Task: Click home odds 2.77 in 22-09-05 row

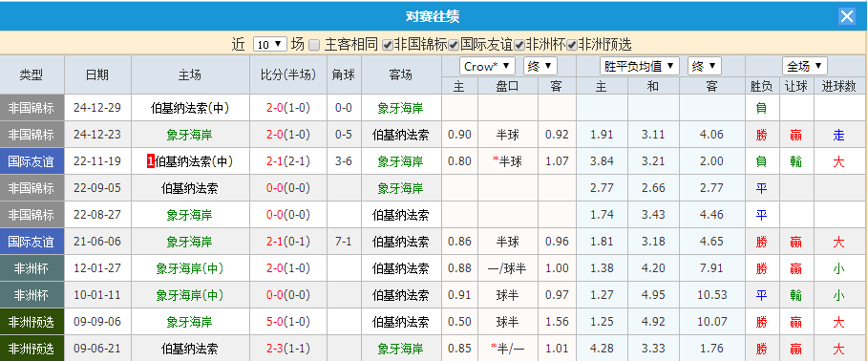Action: 602,188
